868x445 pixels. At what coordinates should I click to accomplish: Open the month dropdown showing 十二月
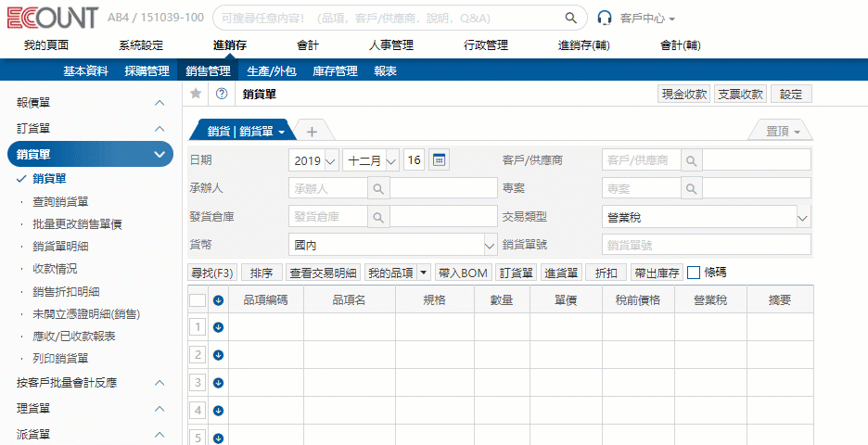pos(370,160)
